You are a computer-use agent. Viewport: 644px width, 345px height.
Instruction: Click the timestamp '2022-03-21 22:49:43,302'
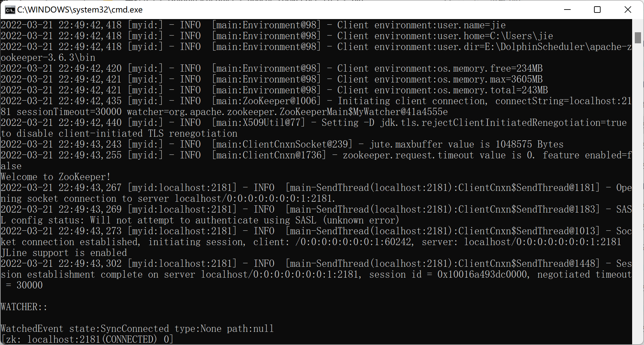61,264
